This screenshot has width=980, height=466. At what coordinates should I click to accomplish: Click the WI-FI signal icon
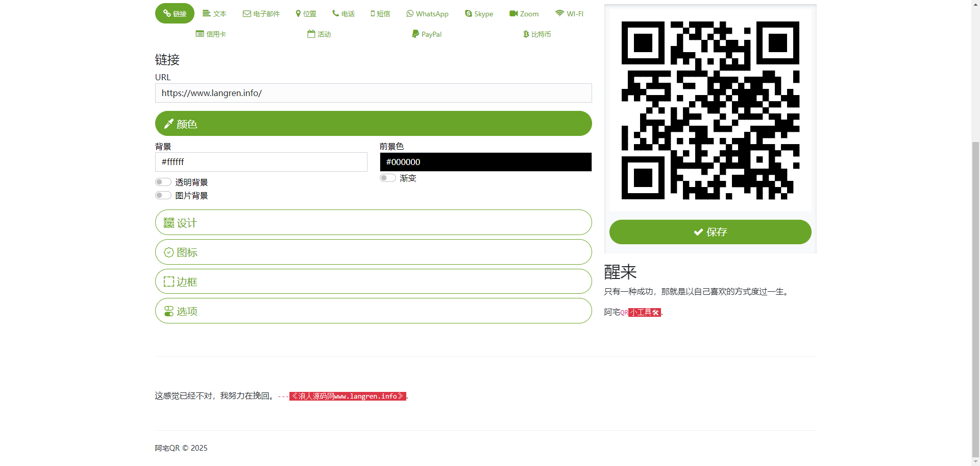click(559, 13)
